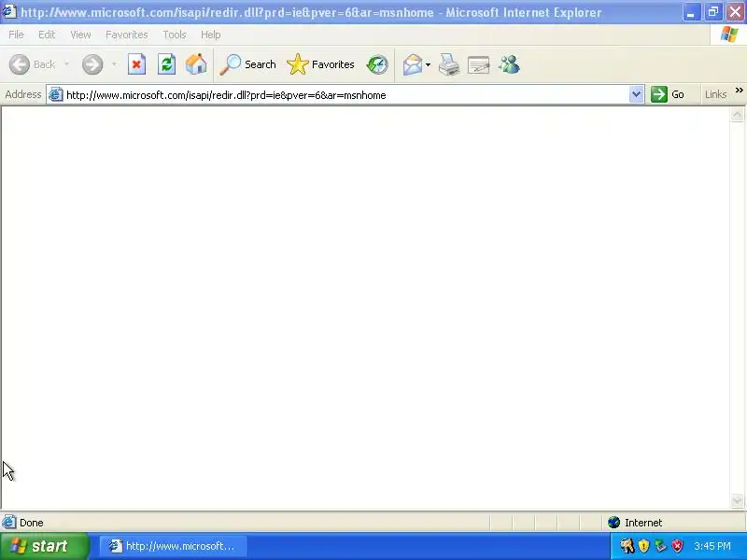747x560 pixels.
Task: Open the Favorites star pane
Action: coord(321,64)
